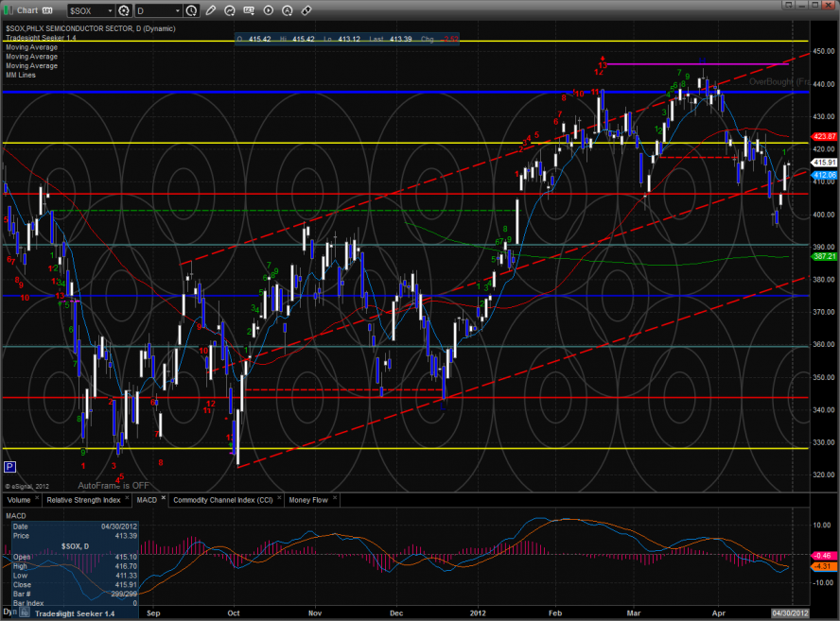Screen dimensions: 840x621
Task: Click the blue P marker icon
Action: (x=10, y=466)
